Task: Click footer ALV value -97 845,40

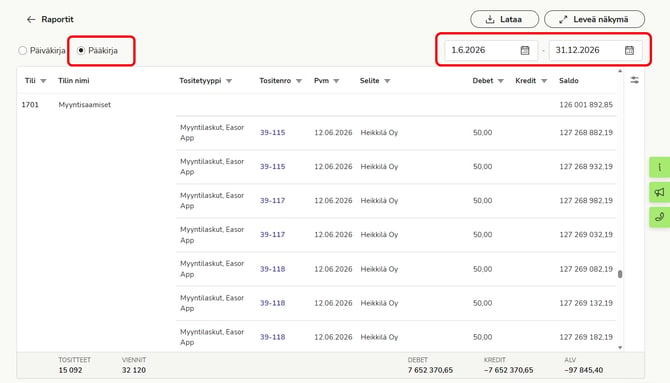Action: pyautogui.click(x=584, y=370)
